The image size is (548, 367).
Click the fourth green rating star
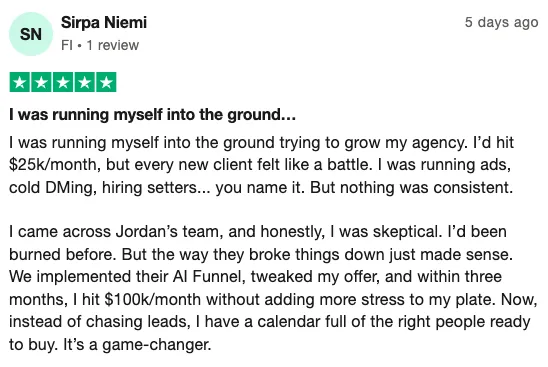tap(85, 82)
